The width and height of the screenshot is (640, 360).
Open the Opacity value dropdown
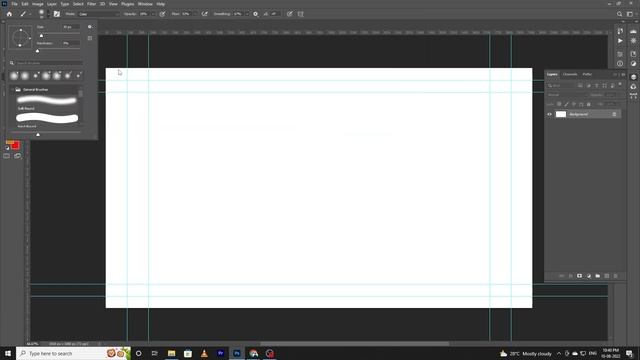153,14
